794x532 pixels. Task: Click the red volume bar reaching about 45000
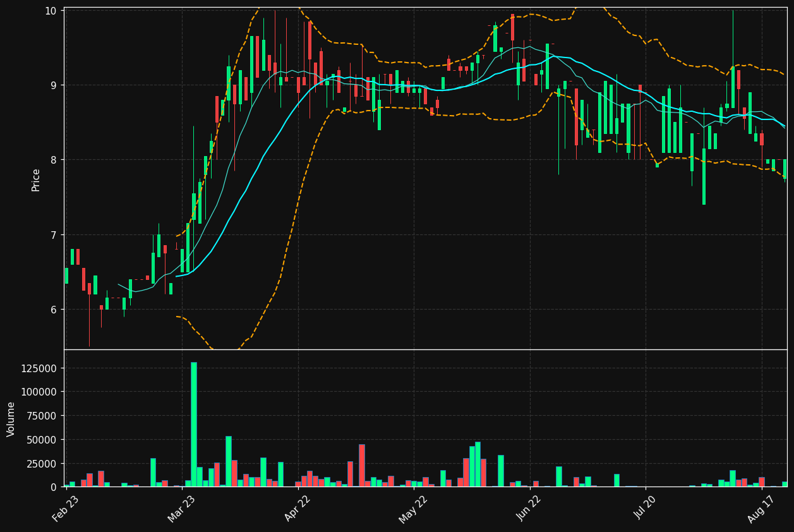click(x=362, y=466)
